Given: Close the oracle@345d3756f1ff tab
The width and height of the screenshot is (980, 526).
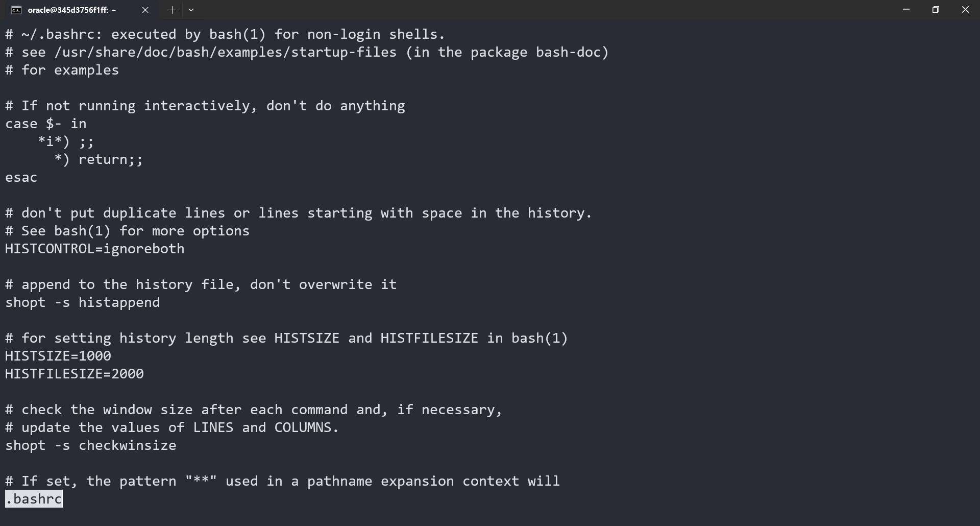Looking at the screenshot, I should click(145, 10).
